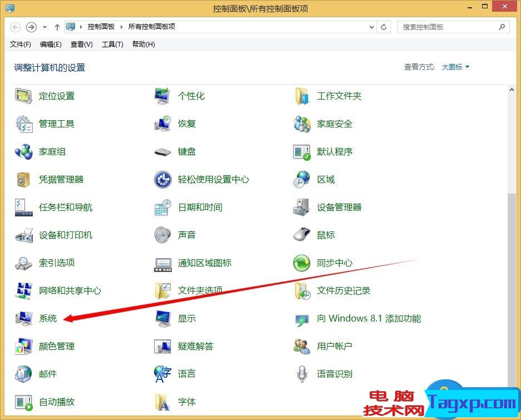Go back with the back arrow
Screen dimensions: 521x420
coord(15,27)
